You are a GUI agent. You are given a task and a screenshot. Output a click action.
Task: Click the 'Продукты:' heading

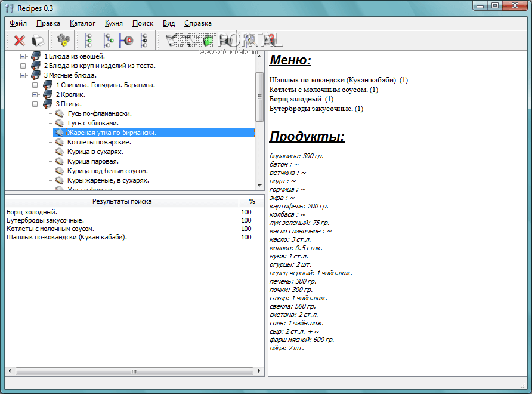[x=307, y=137]
